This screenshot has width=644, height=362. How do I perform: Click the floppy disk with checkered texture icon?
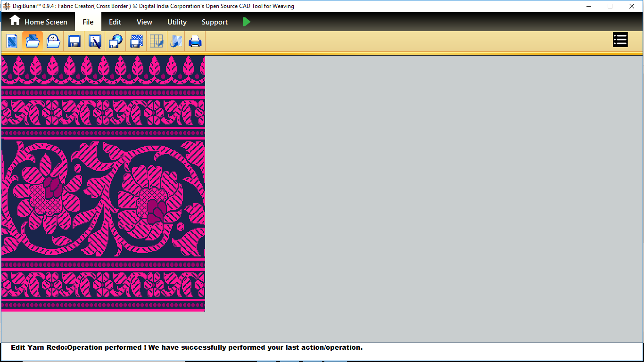coord(136,41)
